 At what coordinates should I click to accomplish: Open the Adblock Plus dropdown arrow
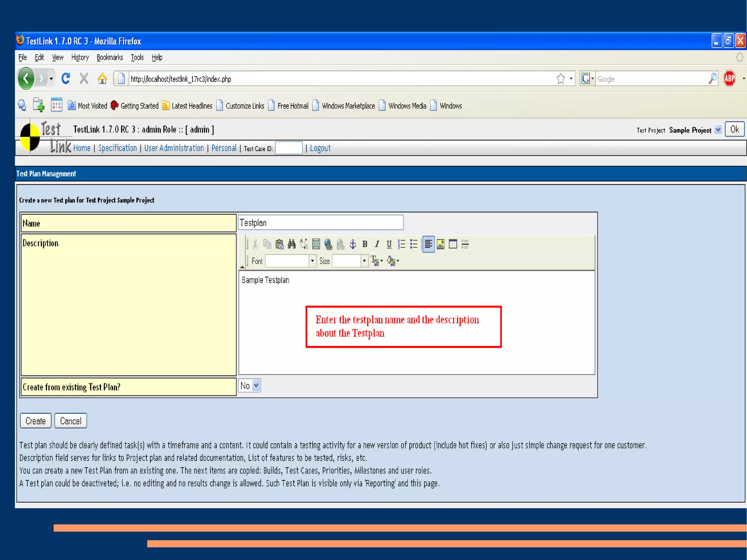tap(744, 79)
